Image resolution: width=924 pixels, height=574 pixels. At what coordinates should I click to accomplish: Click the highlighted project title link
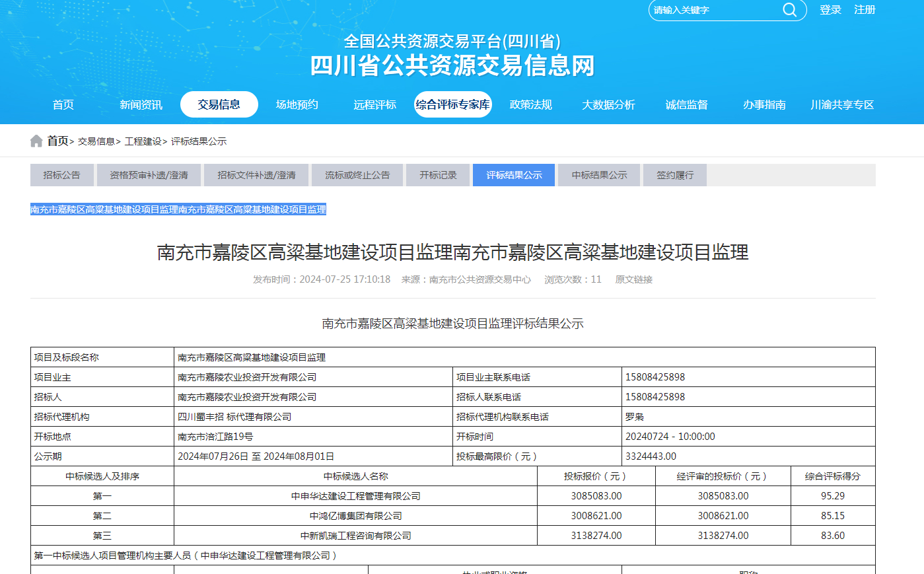pyautogui.click(x=178, y=209)
